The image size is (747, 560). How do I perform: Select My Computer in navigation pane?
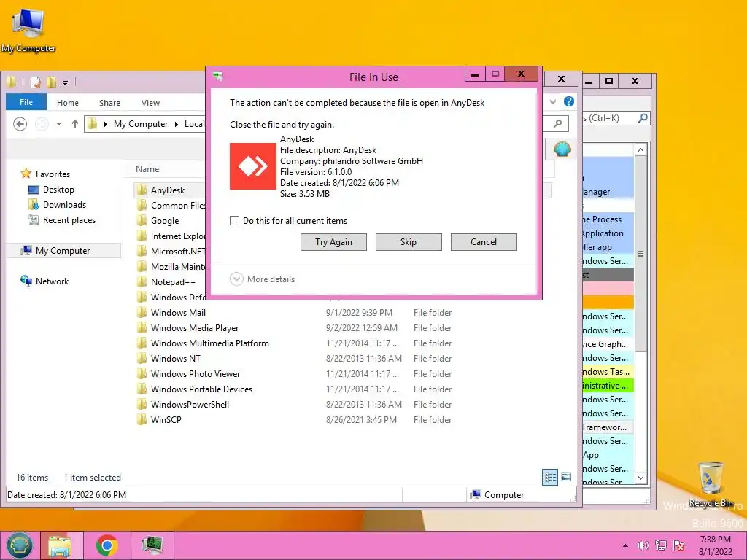[63, 251]
